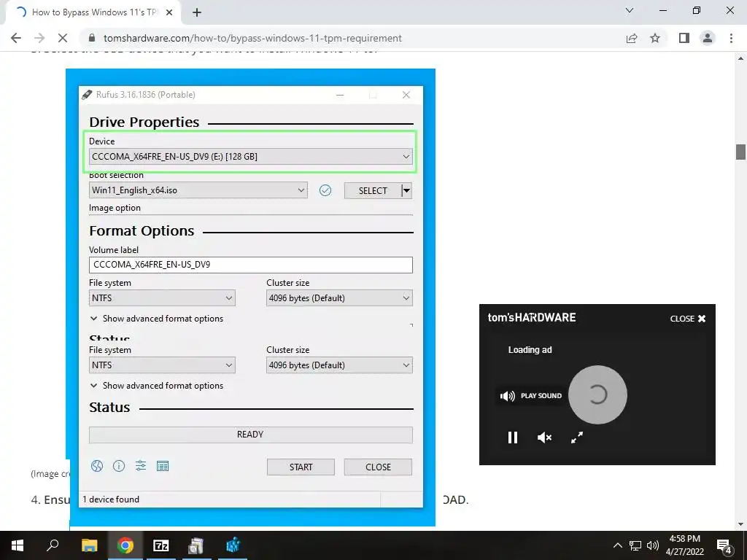Viewport: 747px width, 560px height.
Task: Click the tom'sHARDWARE logo in the video player
Action: (x=532, y=318)
